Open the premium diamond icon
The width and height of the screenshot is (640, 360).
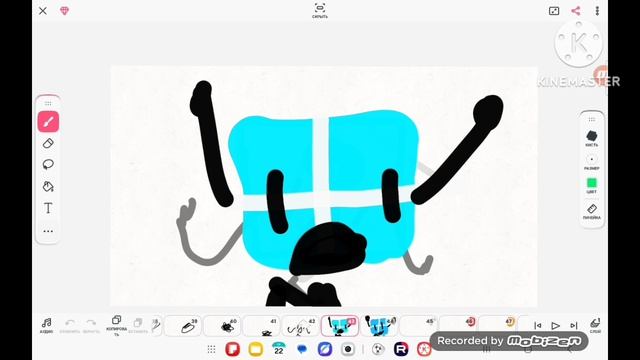coord(64,11)
